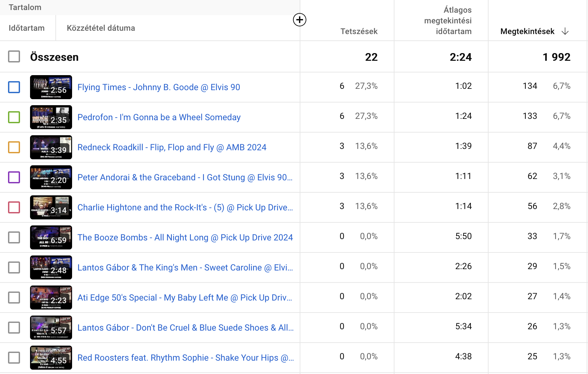Image resolution: width=588 pixels, height=374 pixels.
Task: Open Pedrofon - I'm Gonna be a Wheel link
Action: click(159, 117)
